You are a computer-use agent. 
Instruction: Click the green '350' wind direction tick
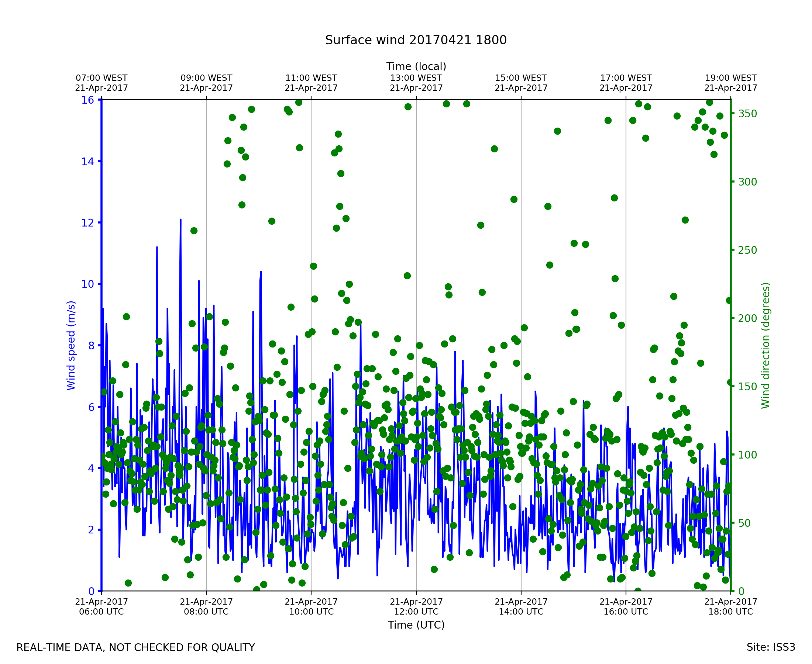747,114
